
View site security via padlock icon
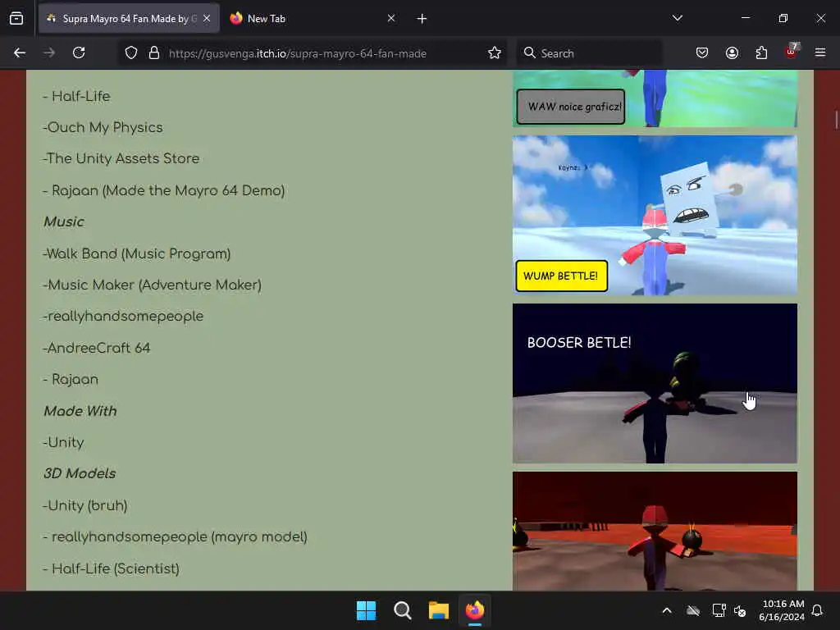pyautogui.click(x=154, y=53)
